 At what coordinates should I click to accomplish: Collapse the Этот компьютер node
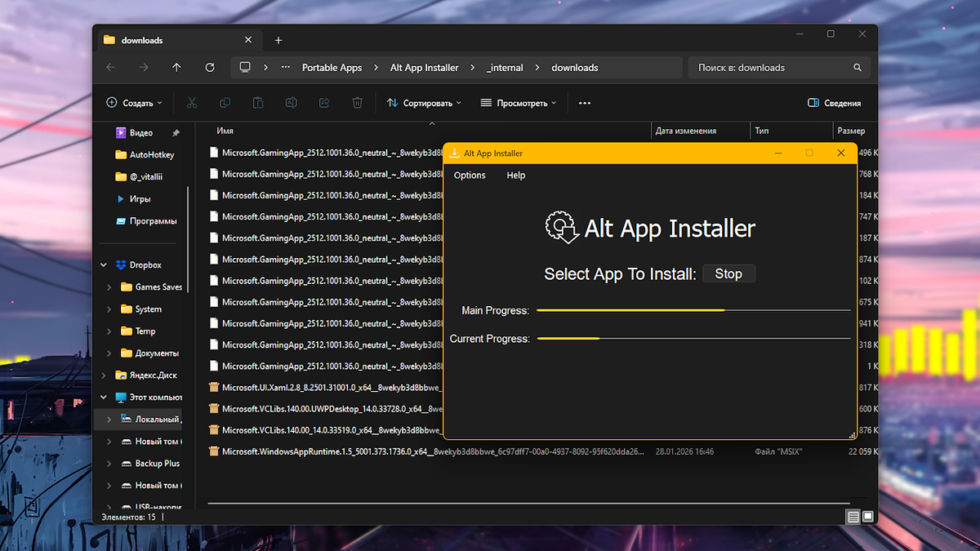pyautogui.click(x=104, y=397)
